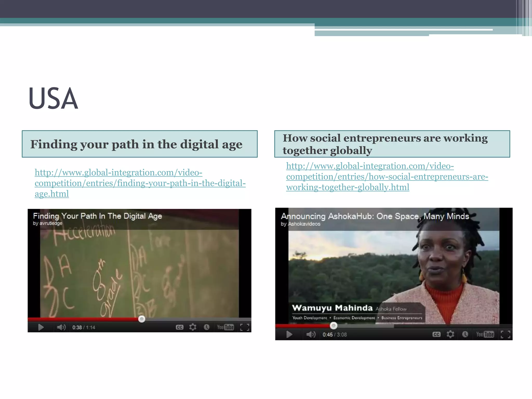
Task: Click uploader name Ashokavideos
Action: pos(304,224)
